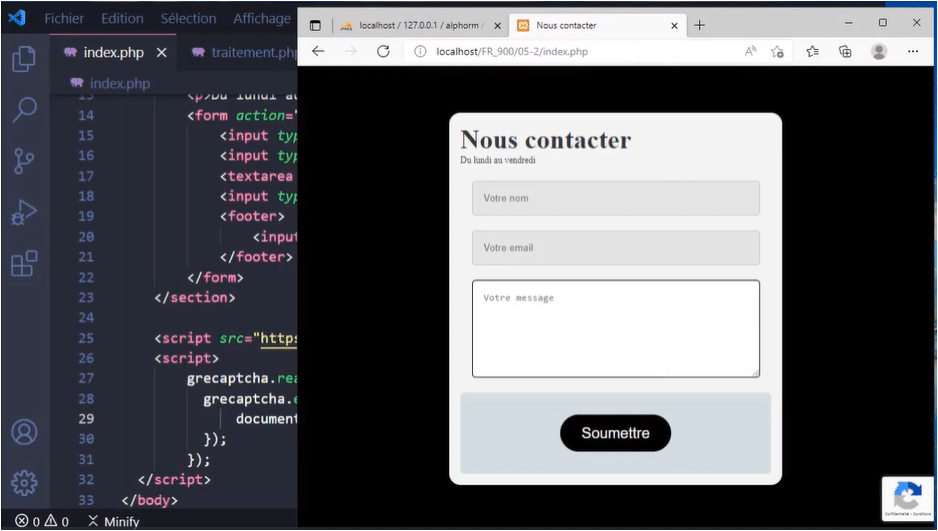The image size is (938, 531).
Task: Click the Minify status bar item
Action: [x=114, y=521]
